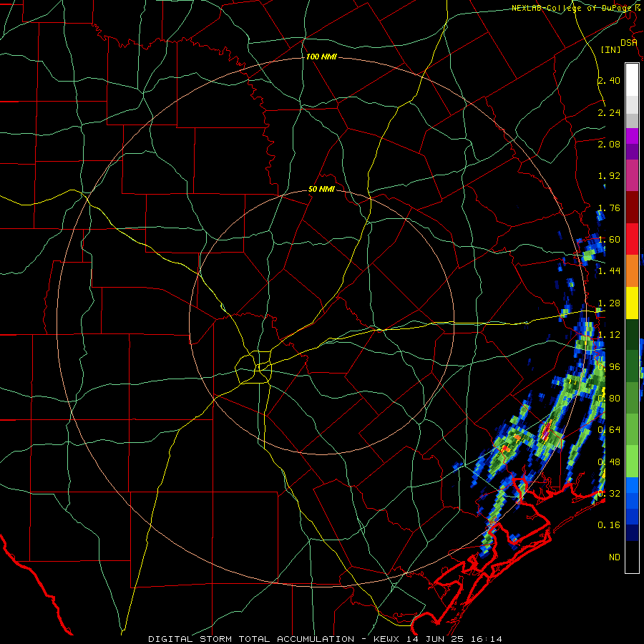Click the ND legend label
644x644 pixels.
point(615,557)
